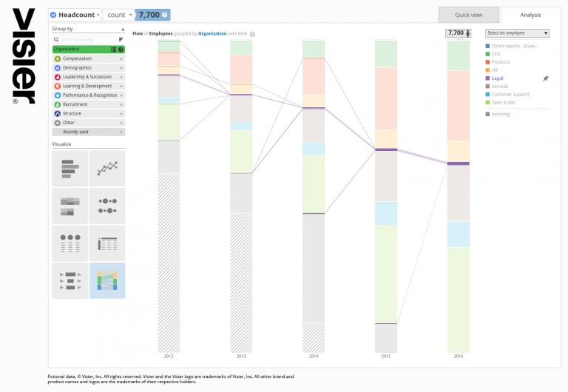Select the flow Sankey visualization

pyautogui.click(x=107, y=280)
